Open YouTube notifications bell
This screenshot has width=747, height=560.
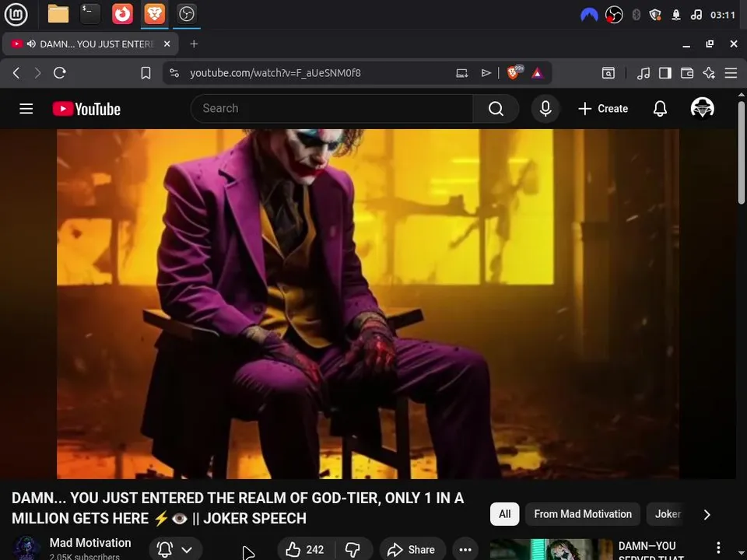(660, 109)
